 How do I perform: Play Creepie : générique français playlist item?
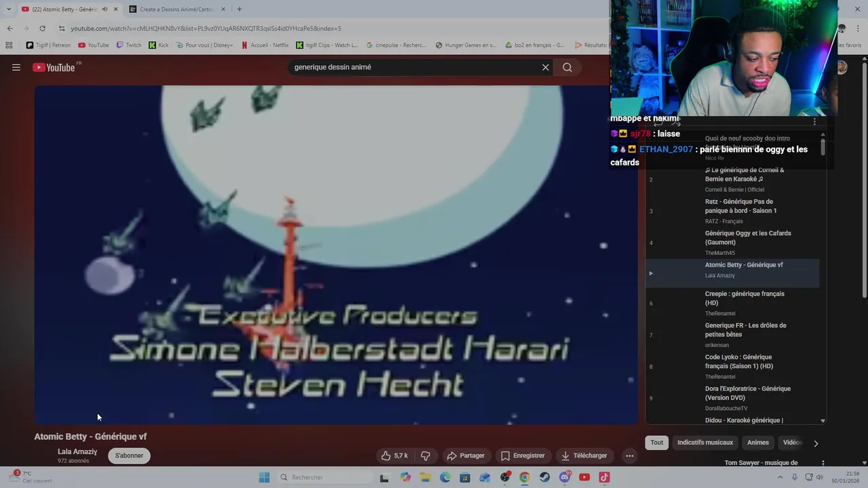pyautogui.click(x=732, y=303)
